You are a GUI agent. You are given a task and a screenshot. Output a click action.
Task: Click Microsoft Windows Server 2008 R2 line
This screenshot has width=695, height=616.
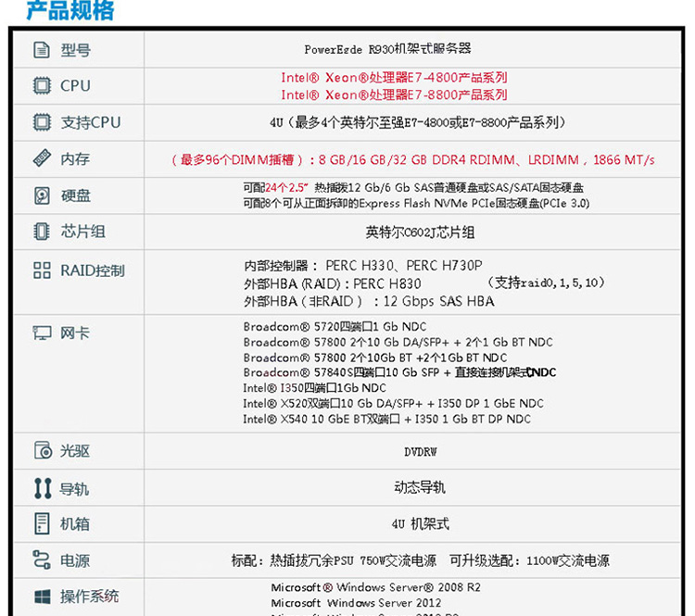(x=376, y=587)
